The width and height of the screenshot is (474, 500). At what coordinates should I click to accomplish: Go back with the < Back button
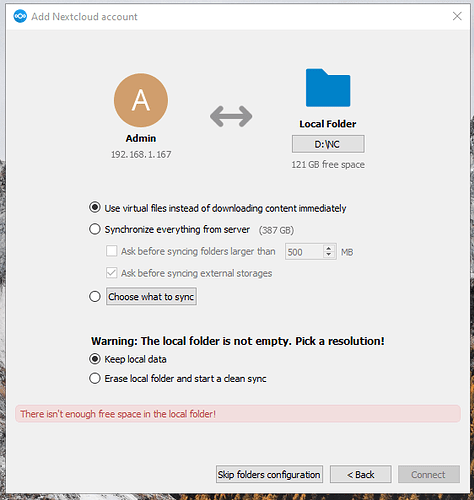[x=361, y=474]
